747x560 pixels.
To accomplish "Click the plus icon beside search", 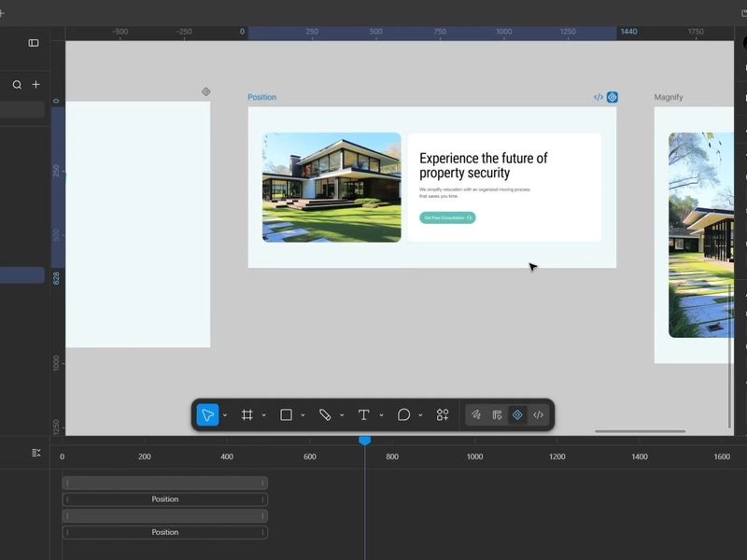I will tap(35, 84).
